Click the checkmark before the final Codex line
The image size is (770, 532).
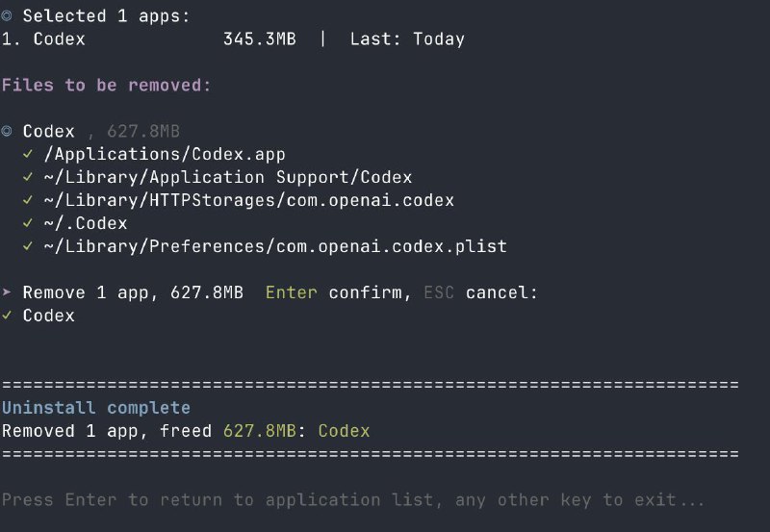tap(7, 316)
